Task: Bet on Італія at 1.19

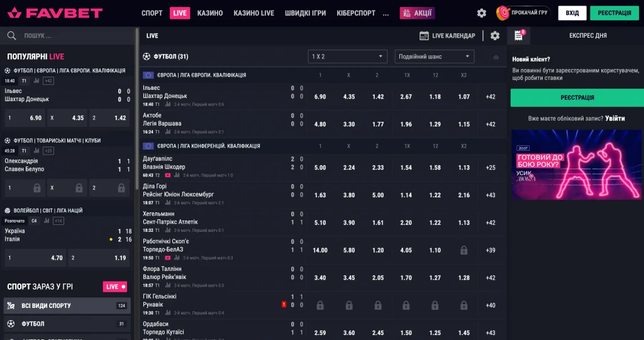Action: [x=99, y=258]
